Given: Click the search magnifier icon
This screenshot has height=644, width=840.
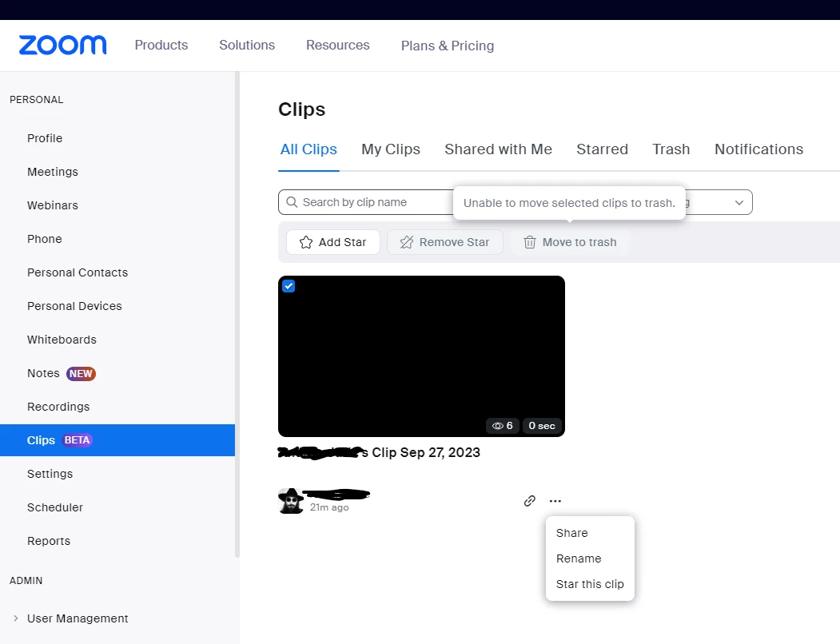Looking at the screenshot, I should 292,202.
